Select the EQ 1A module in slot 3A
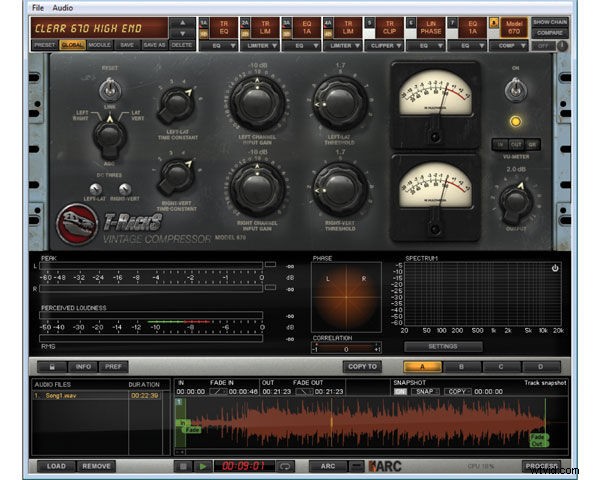The height and width of the screenshot is (480, 600). pos(306,28)
